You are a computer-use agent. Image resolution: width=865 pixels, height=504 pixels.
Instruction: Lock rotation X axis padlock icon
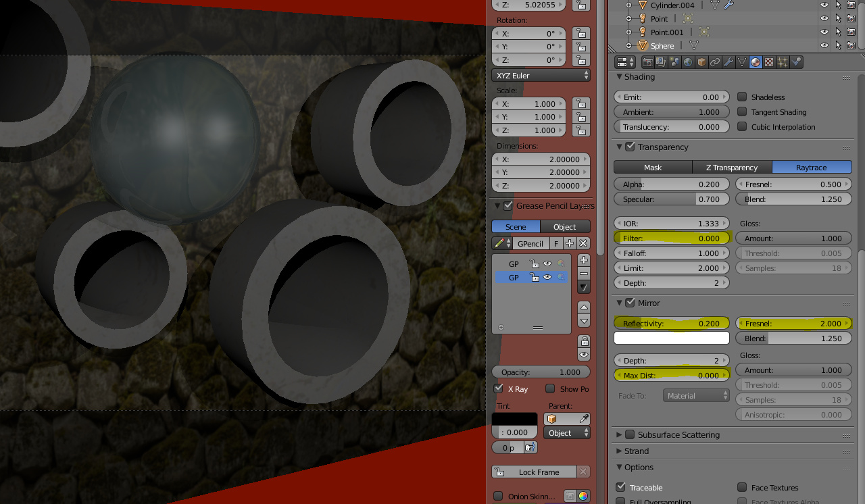click(x=580, y=33)
